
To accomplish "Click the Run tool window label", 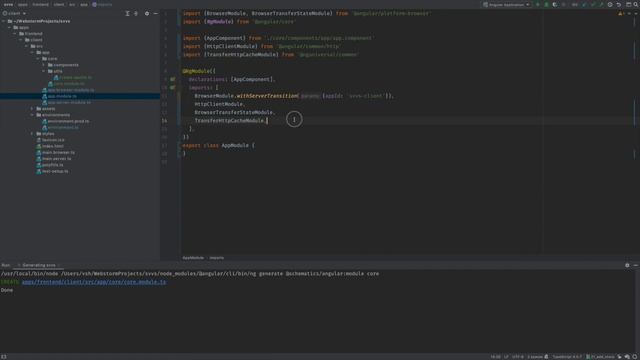I will [6, 265].
